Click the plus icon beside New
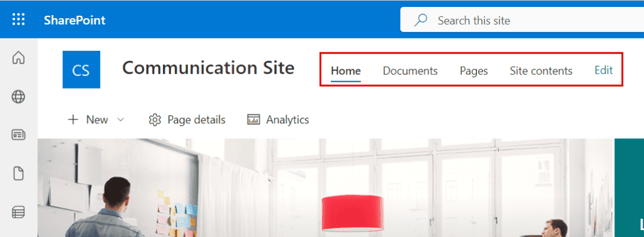The width and height of the screenshot is (644, 237). click(73, 119)
